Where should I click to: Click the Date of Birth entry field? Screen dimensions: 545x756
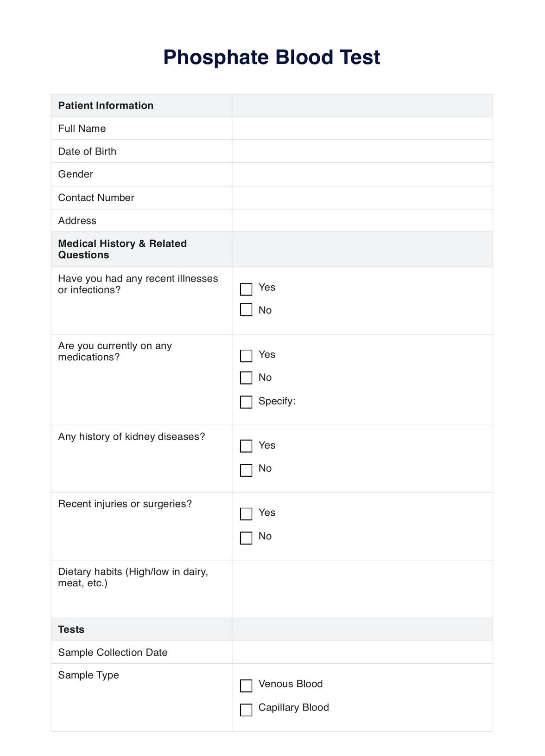click(362, 151)
